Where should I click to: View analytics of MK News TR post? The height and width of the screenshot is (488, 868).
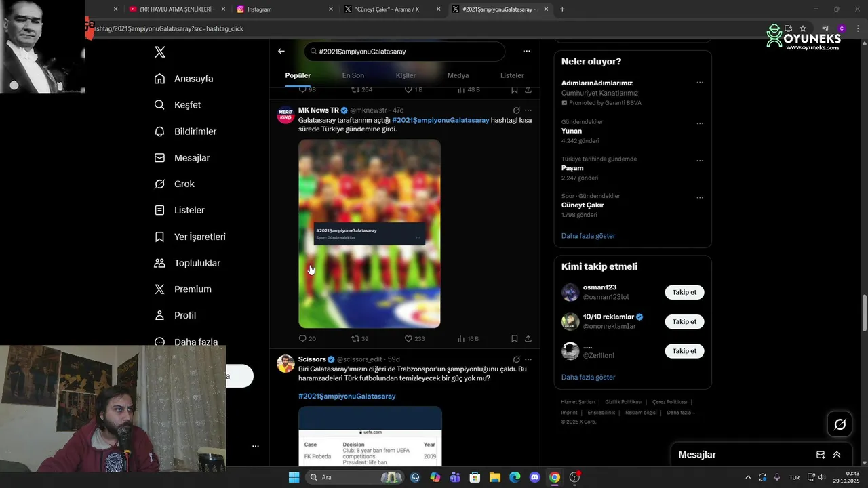click(468, 338)
